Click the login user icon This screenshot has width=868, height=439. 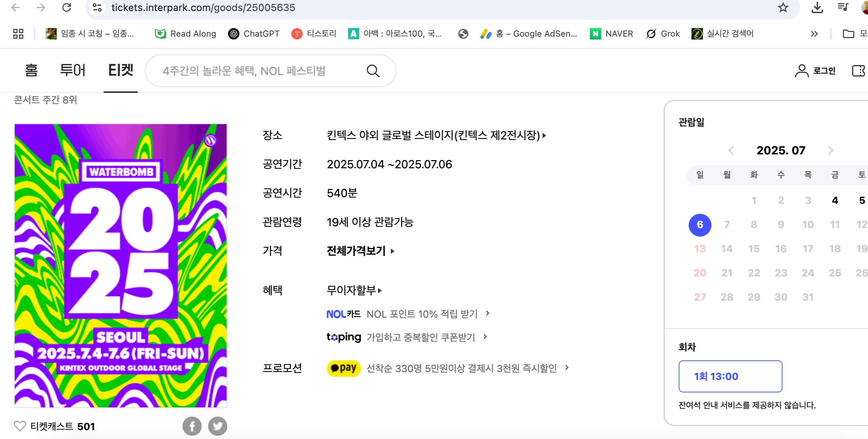802,71
